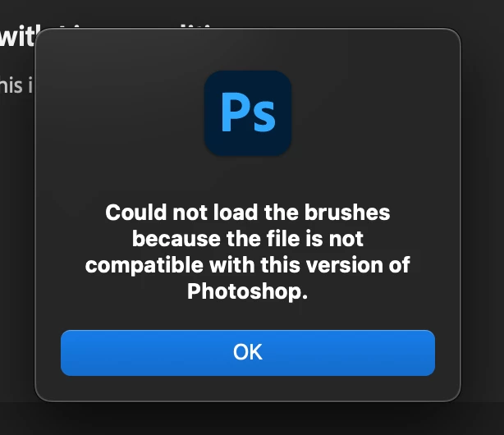Click the 'because the file is not' line
The image size is (504, 435).
(248, 239)
